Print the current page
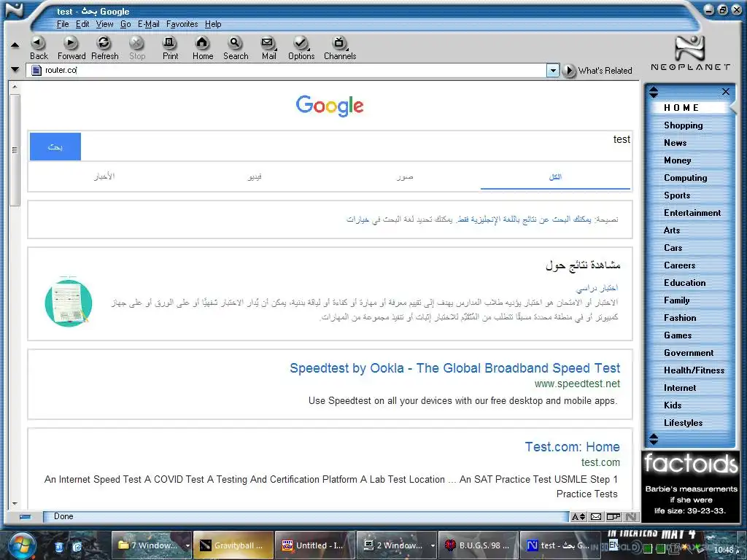Viewport: 747px width, 560px height. 169,48
